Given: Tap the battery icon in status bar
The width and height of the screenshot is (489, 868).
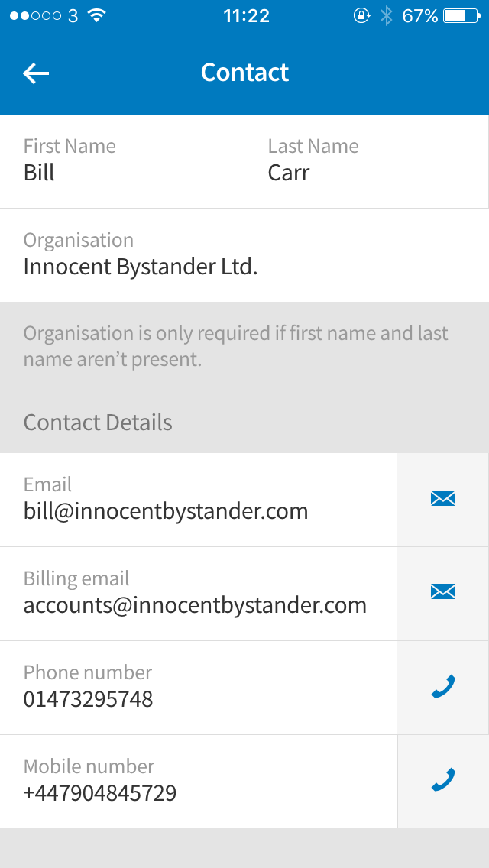Looking at the screenshot, I should (461, 15).
